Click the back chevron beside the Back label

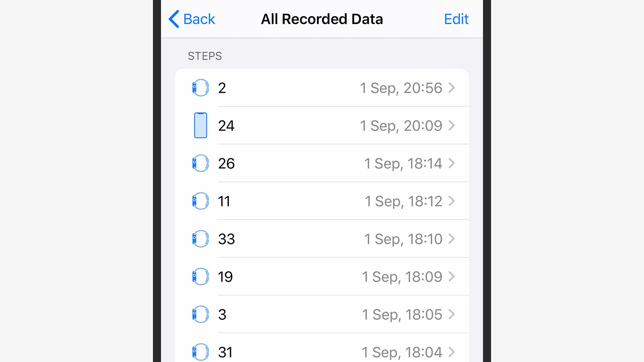(173, 19)
